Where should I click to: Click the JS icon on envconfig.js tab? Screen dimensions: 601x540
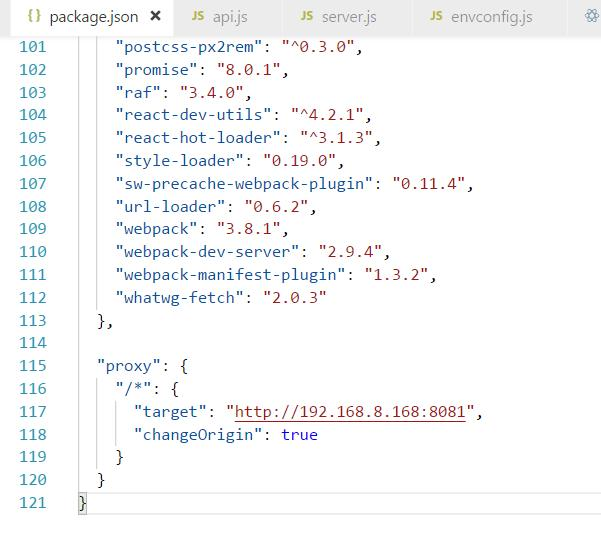tap(436, 16)
